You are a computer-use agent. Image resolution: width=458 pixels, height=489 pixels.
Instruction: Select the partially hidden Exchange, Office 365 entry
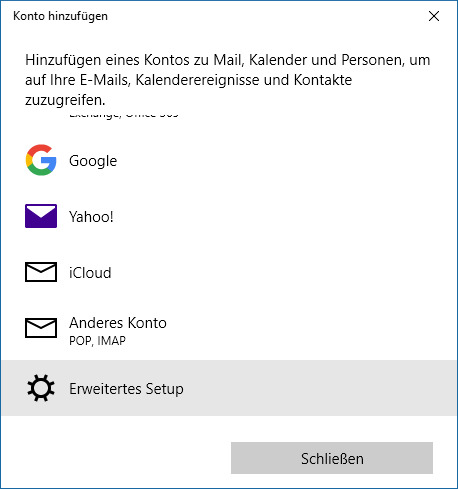pyautogui.click(x=124, y=115)
